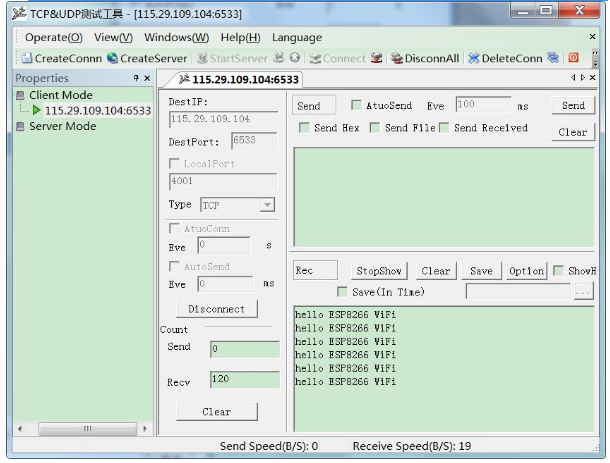Screen dimensions: 610x463
Task: Toggle the ShowH checkbox
Action: (x=558, y=270)
